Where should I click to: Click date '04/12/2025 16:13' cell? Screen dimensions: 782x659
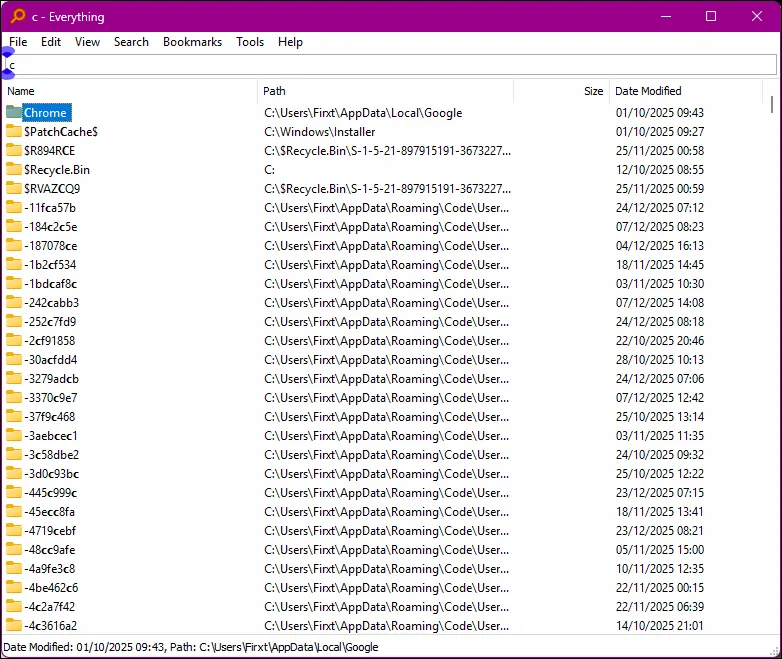660,245
